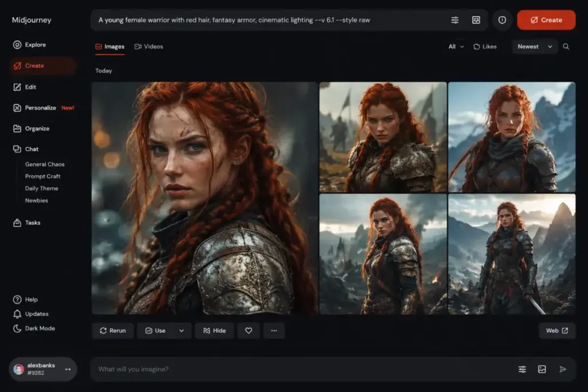Like the image with heart button
The image size is (588, 392).
tap(249, 331)
